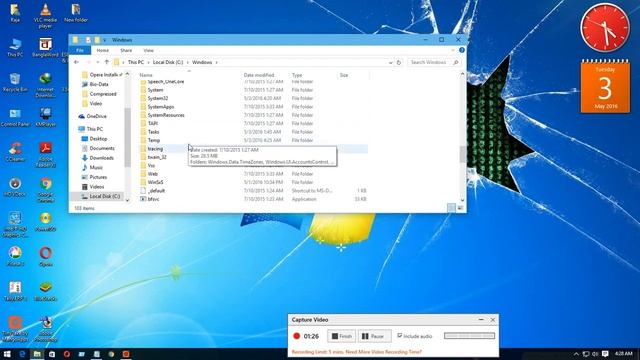
Task: Open the Action Center notification icon
Action: pyautogui.click(x=605, y=354)
